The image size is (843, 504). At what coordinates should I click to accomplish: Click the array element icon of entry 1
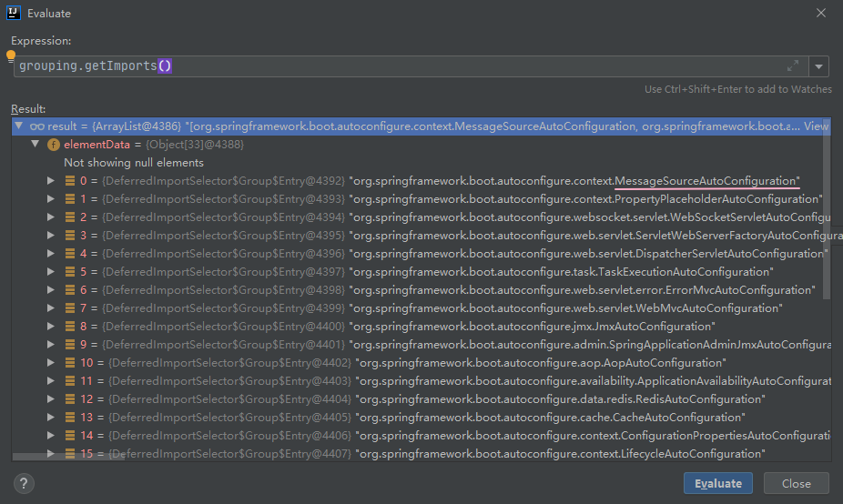(x=70, y=199)
